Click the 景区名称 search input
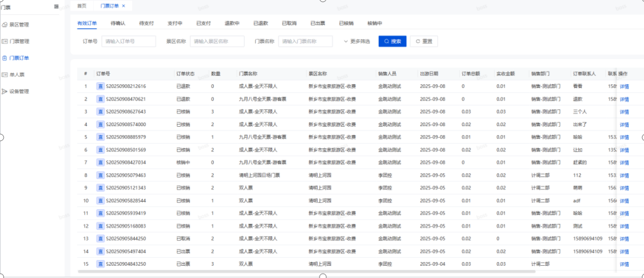 (218, 41)
